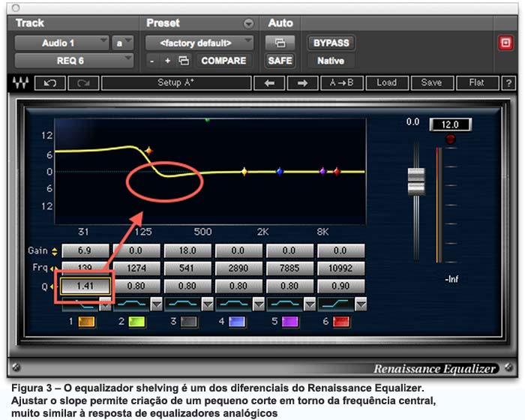Toggle band 2 green on/off button

tap(137, 322)
